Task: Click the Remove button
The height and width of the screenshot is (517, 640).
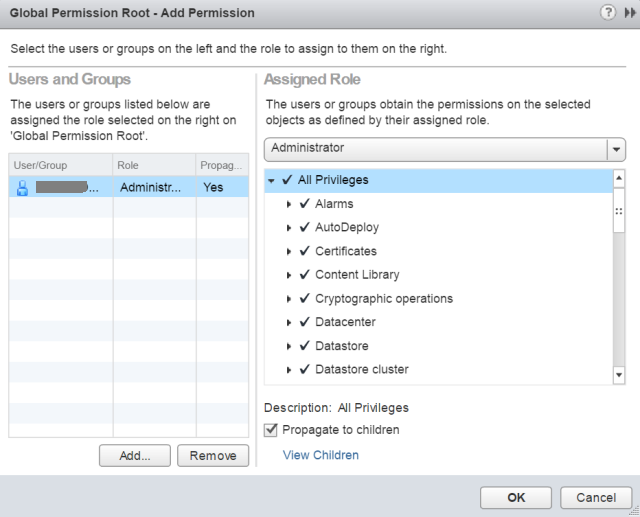Action: click(213, 456)
